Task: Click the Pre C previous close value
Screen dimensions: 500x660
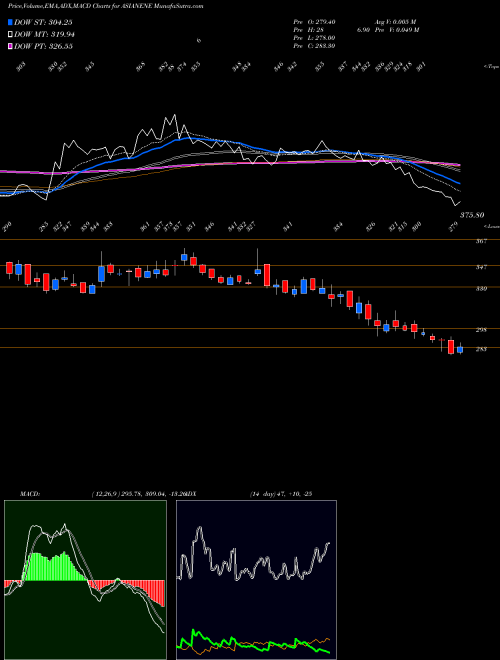Action: tap(314, 46)
